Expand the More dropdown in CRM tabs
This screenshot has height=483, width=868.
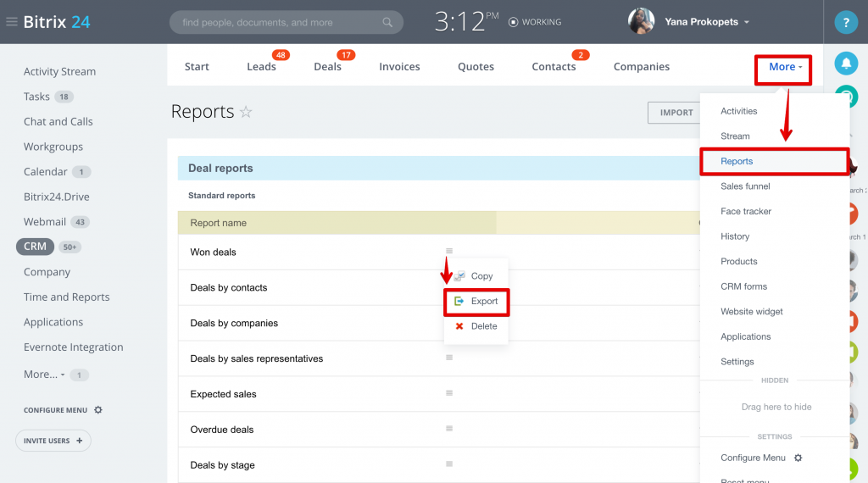pos(785,67)
